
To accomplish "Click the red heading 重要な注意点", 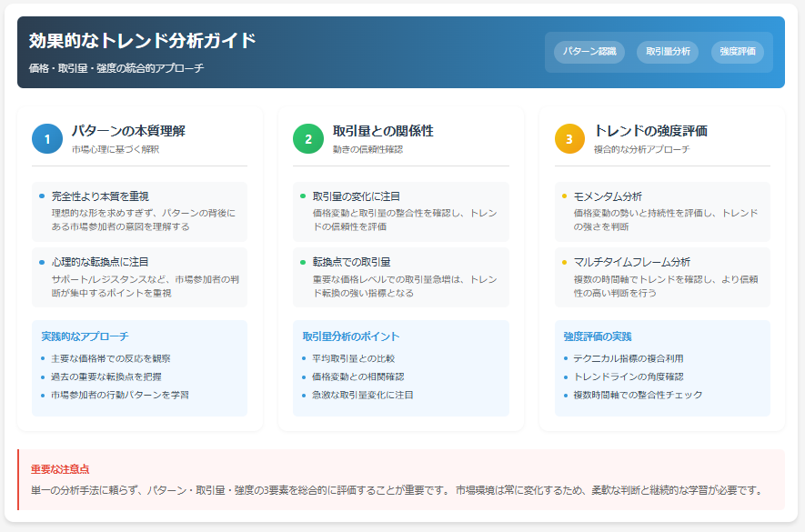I will [60, 469].
